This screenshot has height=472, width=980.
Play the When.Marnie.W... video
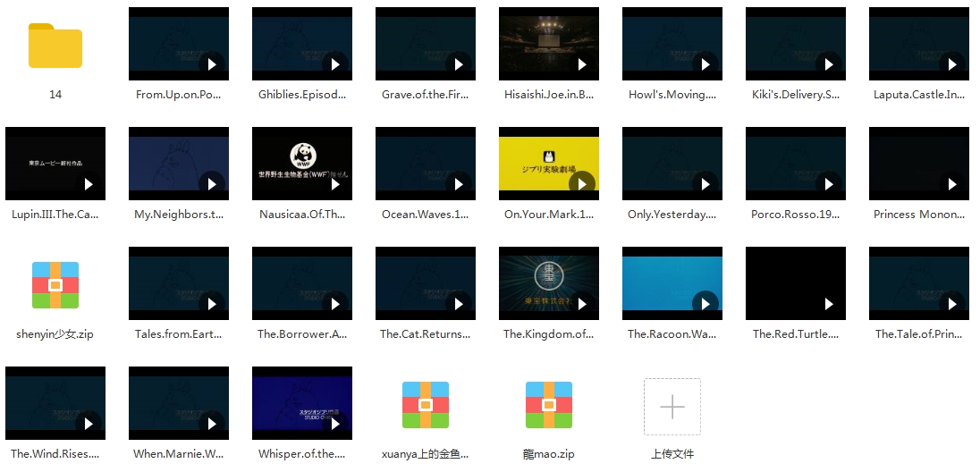[179, 403]
